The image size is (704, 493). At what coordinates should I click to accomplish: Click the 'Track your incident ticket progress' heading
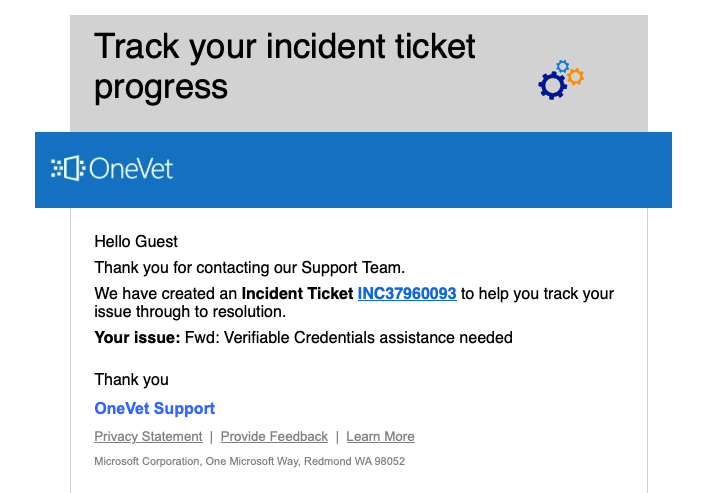coord(284,66)
